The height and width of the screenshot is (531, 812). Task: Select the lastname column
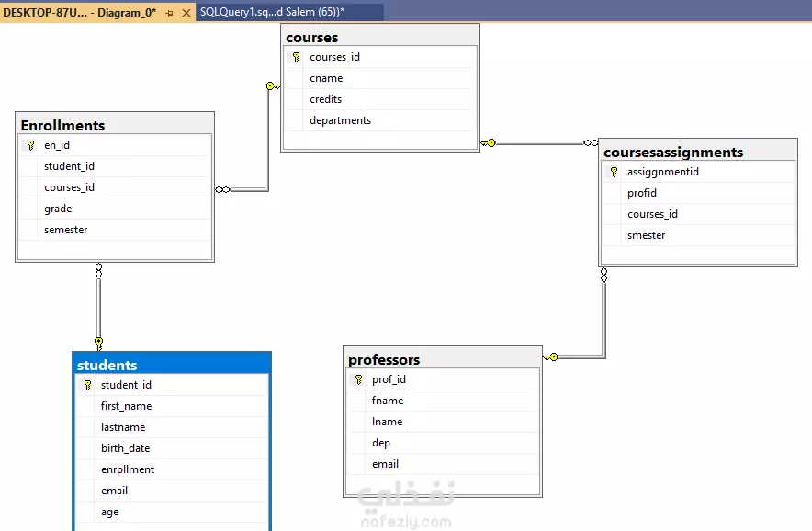tap(172, 427)
